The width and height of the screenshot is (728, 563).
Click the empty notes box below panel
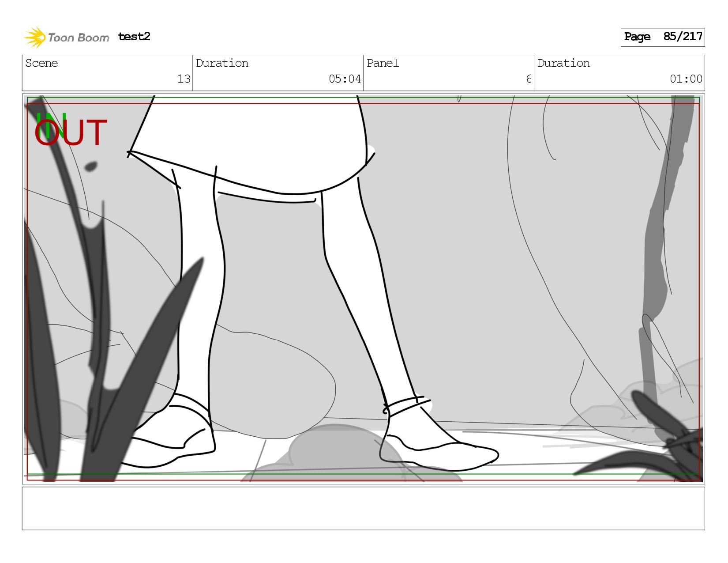(363, 508)
